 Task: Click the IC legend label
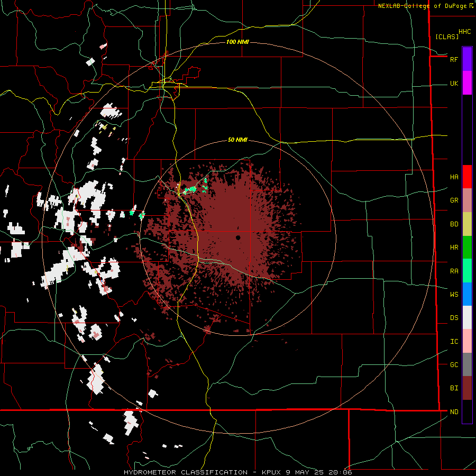(x=454, y=341)
